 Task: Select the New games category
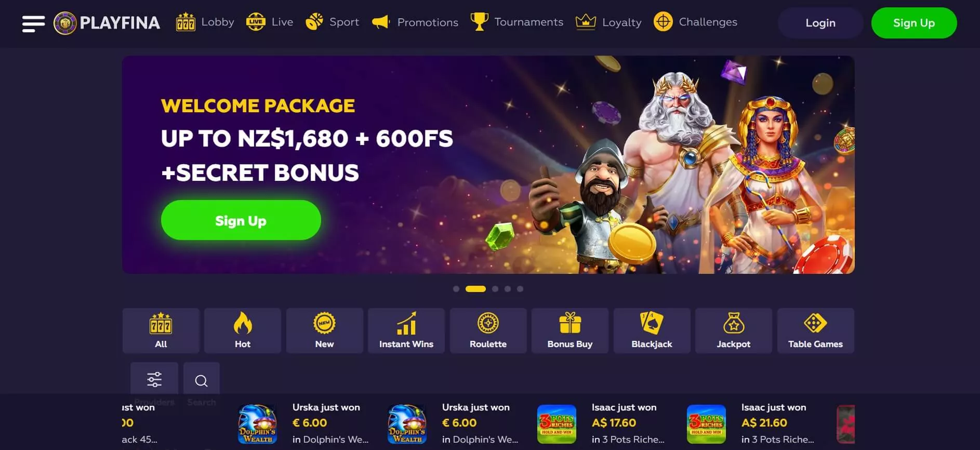324,330
